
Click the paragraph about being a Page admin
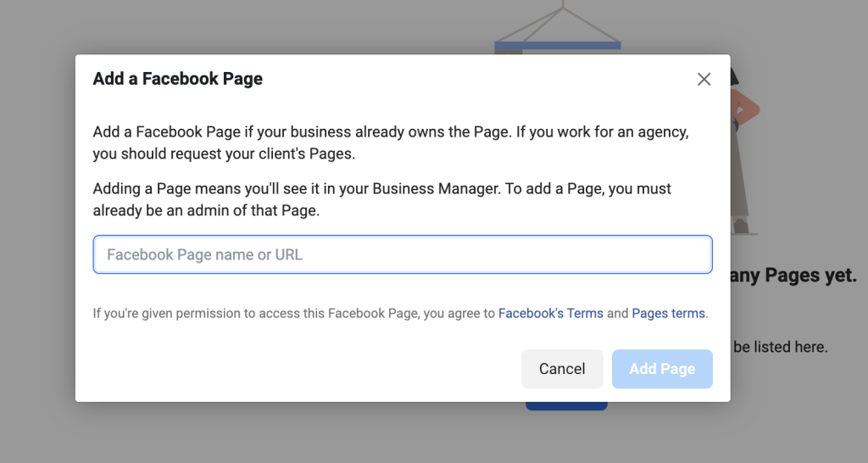coord(382,199)
